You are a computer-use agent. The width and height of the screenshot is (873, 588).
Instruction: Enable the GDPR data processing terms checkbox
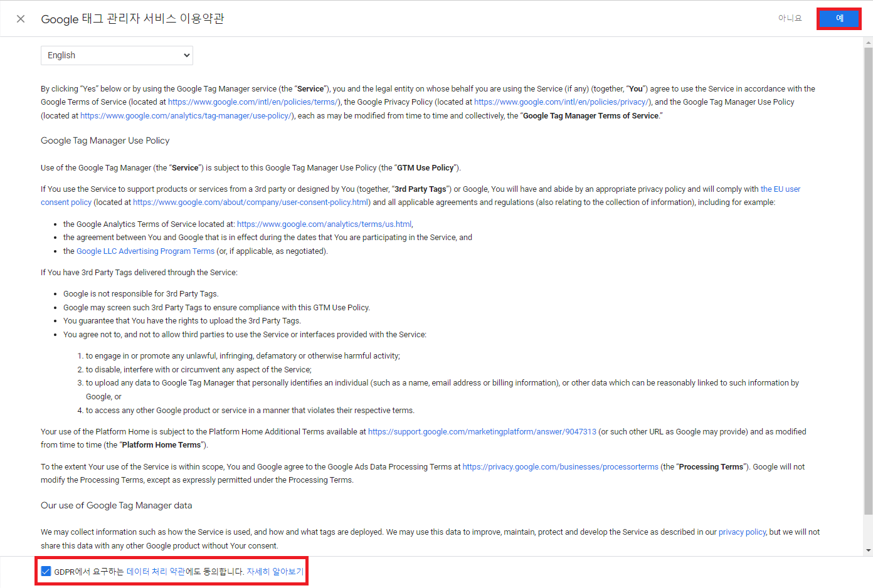[46, 571]
